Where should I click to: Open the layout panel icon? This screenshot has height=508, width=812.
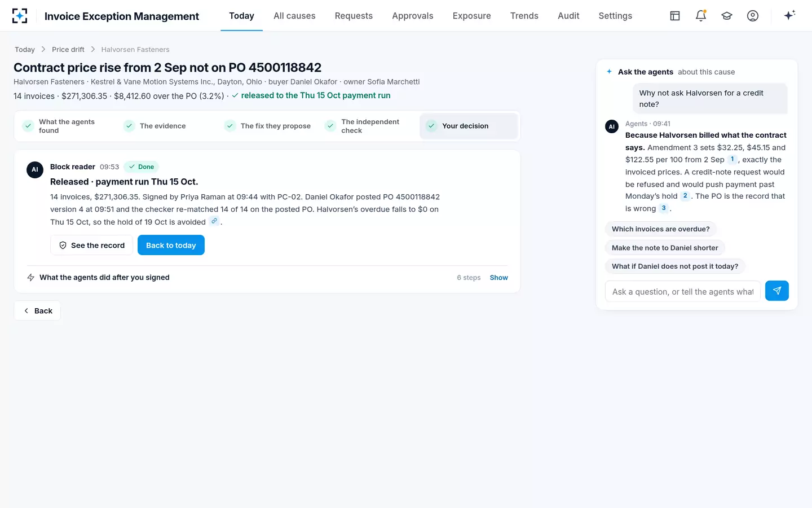675,16
